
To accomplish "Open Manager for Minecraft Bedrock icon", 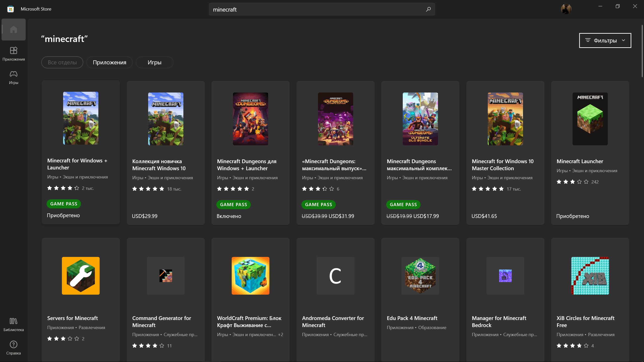I will point(505,276).
